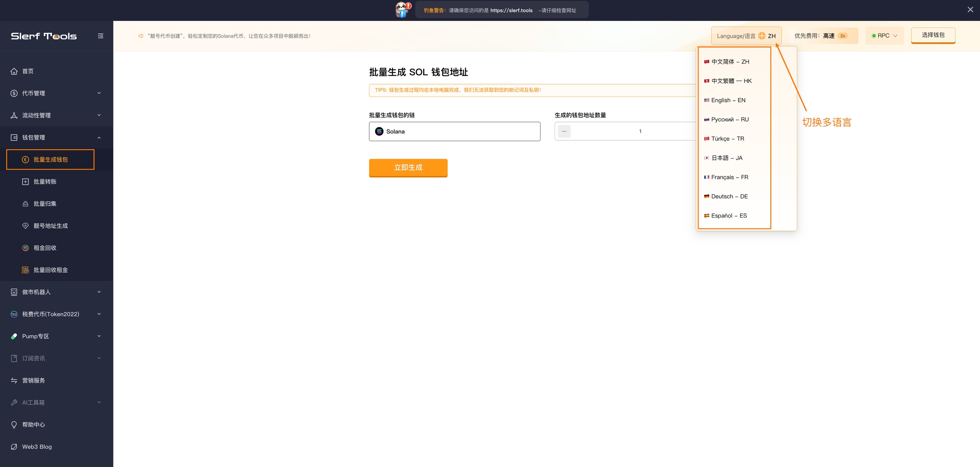980x467 pixels.
Task: Click the 帮助中心 lightbulb icon
Action: [x=14, y=425]
